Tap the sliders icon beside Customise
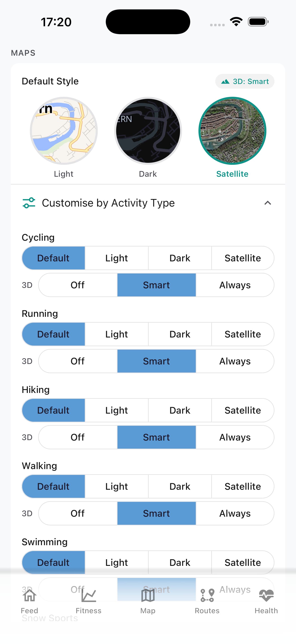This screenshot has height=644, width=296. click(29, 203)
